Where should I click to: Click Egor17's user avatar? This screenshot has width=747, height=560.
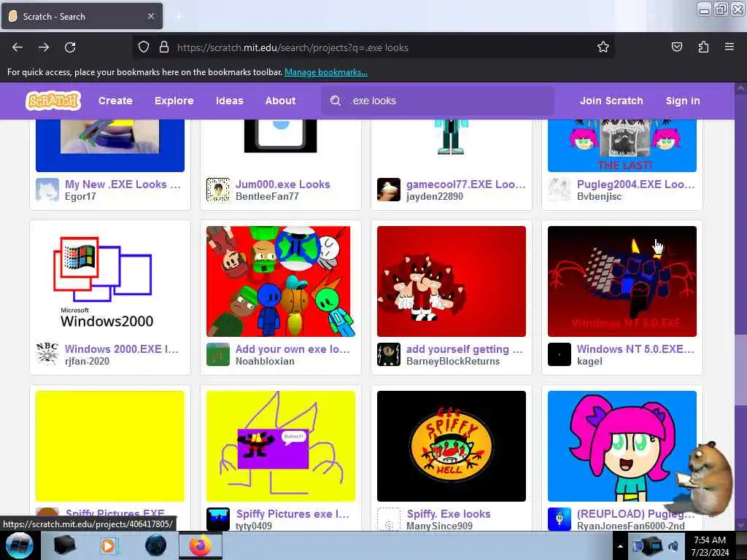(x=47, y=190)
